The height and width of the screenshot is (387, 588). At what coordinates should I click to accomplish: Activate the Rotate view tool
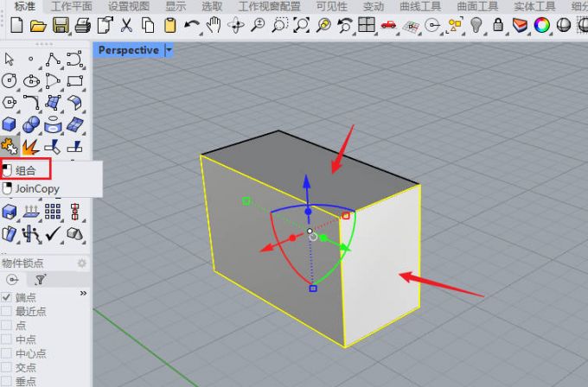(236, 25)
